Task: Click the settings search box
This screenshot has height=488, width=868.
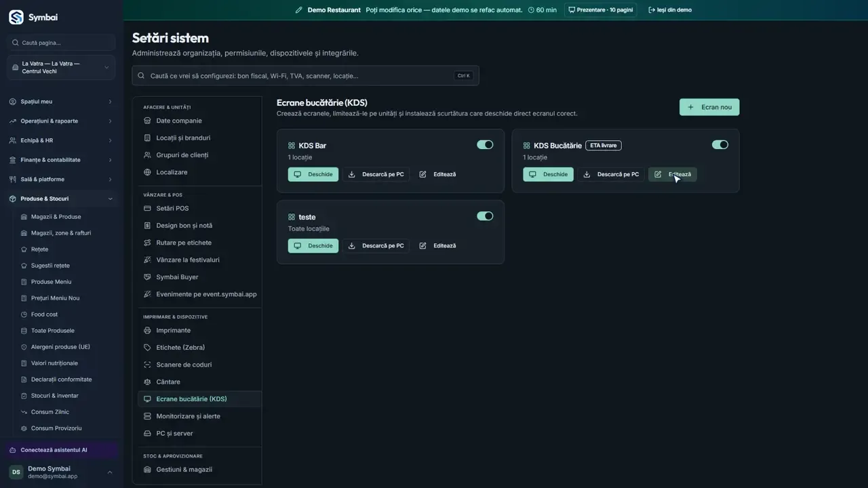Action: pos(305,76)
